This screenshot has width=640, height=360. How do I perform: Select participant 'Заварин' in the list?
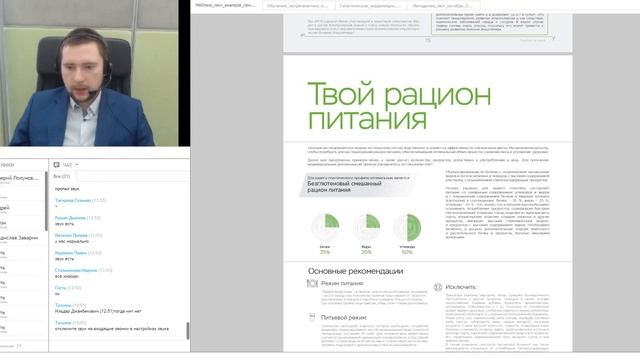coord(19,238)
